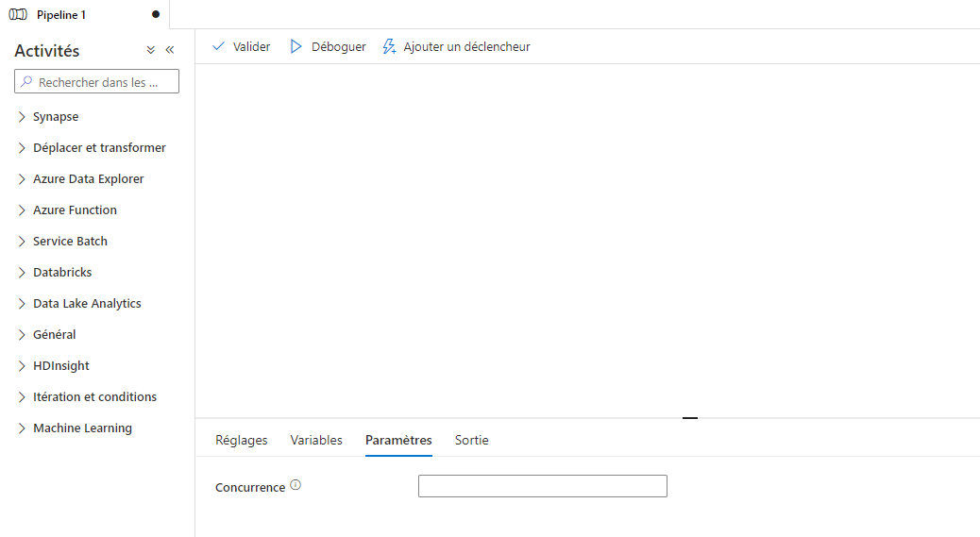The image size is (980, 537).
Task: Click the properties panel resize handle bar
Action: pyautogui.click(x=690, y=418)
